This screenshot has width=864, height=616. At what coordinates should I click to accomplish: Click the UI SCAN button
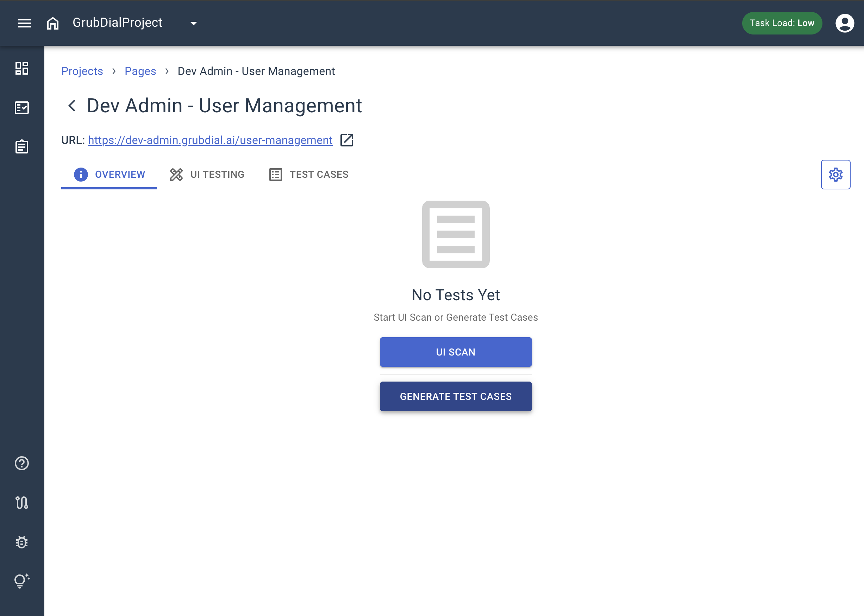coord(456,352)
